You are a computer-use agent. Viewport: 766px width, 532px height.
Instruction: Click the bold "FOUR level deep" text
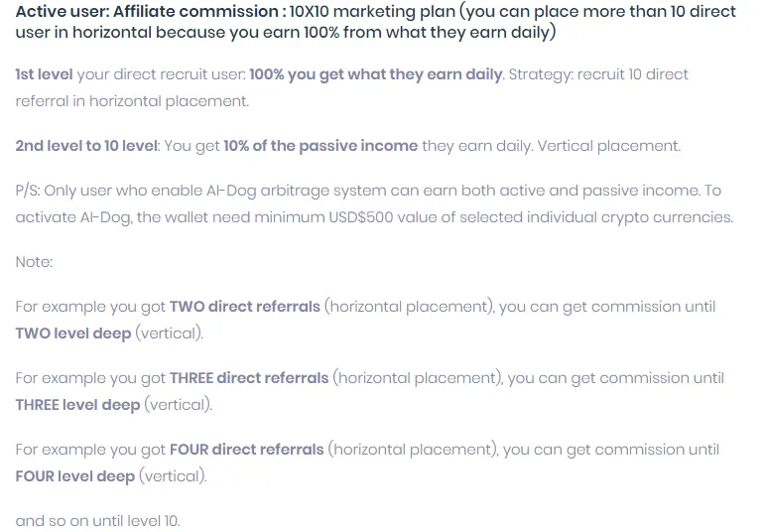click(75, 476)
